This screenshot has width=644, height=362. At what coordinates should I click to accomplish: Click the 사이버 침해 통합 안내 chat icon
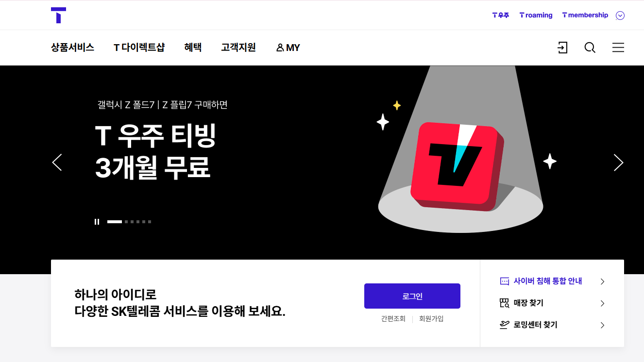pos(505,281)
